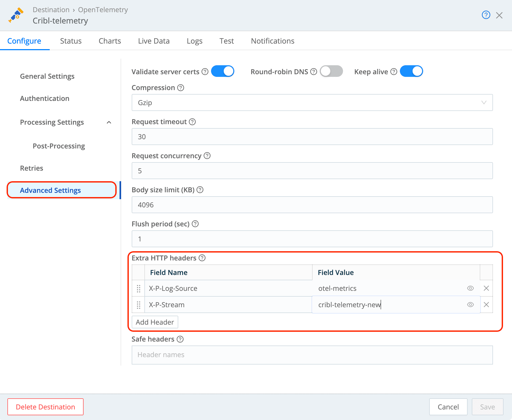The width and height of the screenshot is (512, 420).
Task: Open the Notifications tab
Action: (272, 41)
